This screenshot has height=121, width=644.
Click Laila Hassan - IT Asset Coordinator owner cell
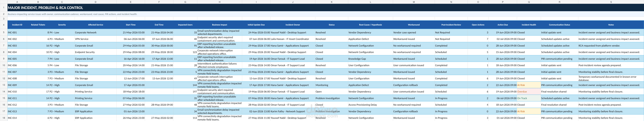pos(293,39)
